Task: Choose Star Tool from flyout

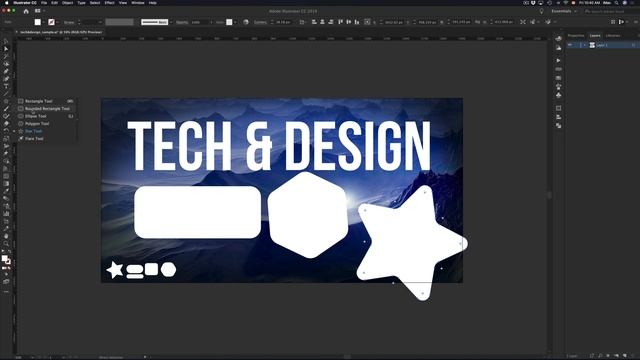Action: 46,131
